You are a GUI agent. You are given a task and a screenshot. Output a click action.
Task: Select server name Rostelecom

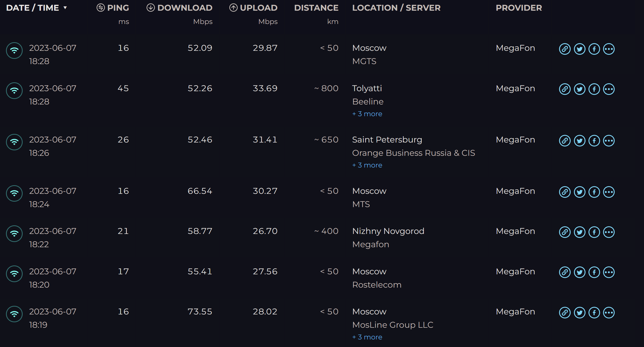[x=377, y=285]
